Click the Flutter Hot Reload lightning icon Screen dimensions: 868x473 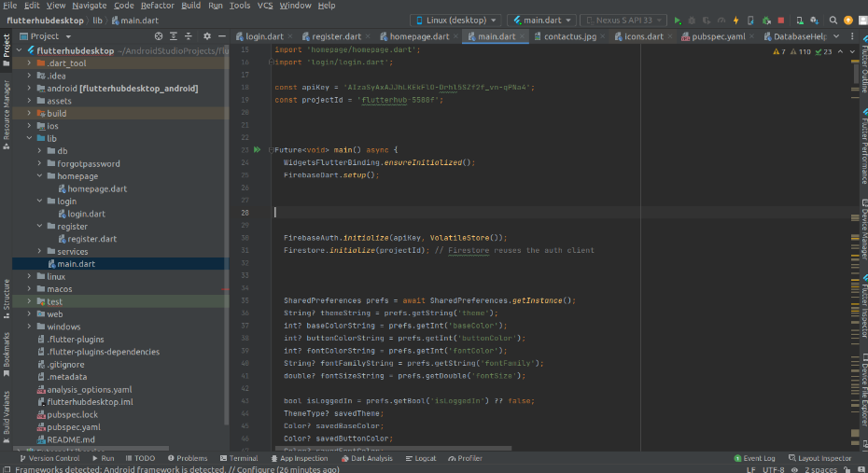click(x=736, y=20)
